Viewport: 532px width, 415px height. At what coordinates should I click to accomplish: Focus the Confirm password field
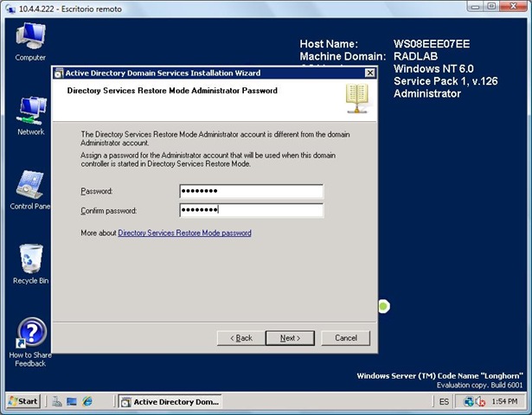[251, 210]
